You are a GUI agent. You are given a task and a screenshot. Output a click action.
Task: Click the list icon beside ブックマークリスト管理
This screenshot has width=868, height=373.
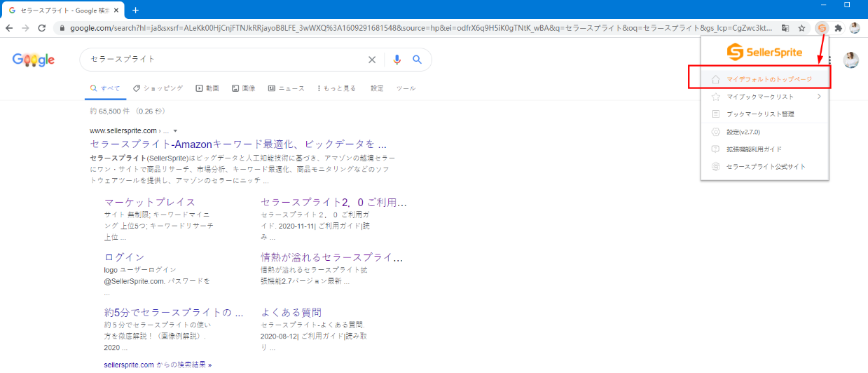715,114
